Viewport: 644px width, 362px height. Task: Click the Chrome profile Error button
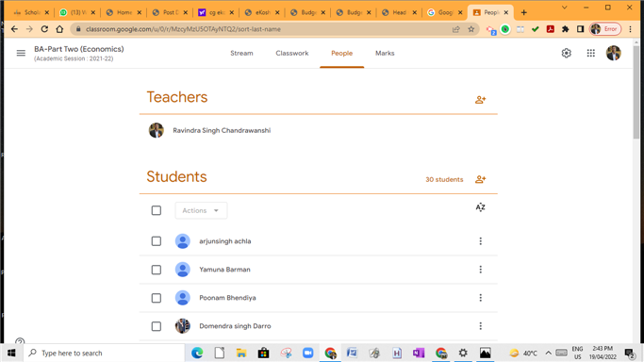[605, 29]
